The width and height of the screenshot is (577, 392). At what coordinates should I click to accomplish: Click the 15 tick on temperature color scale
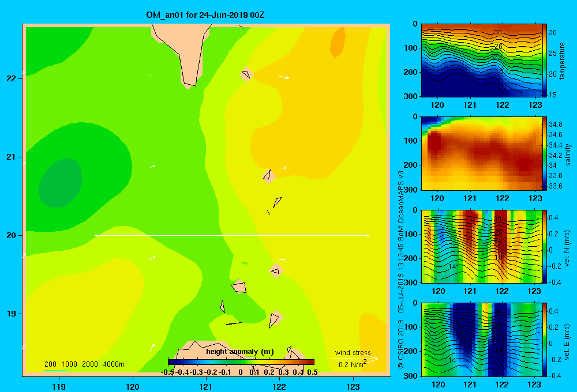pyautogui.click(x=553, y=95)
